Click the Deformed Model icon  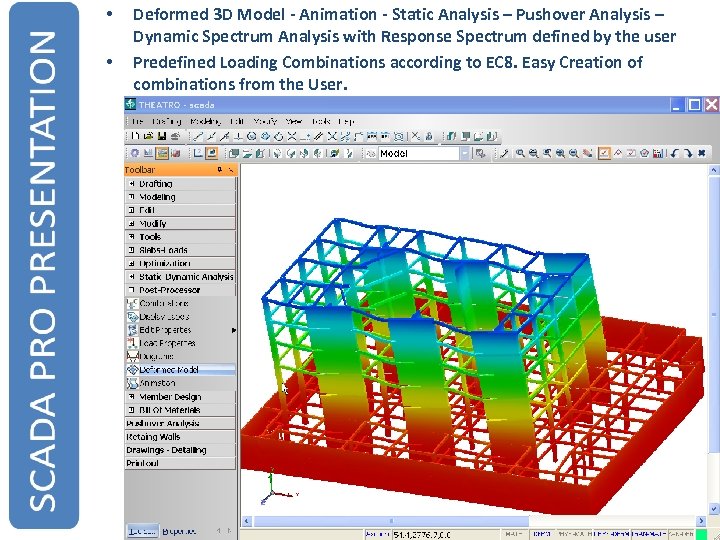pos(132,369)
